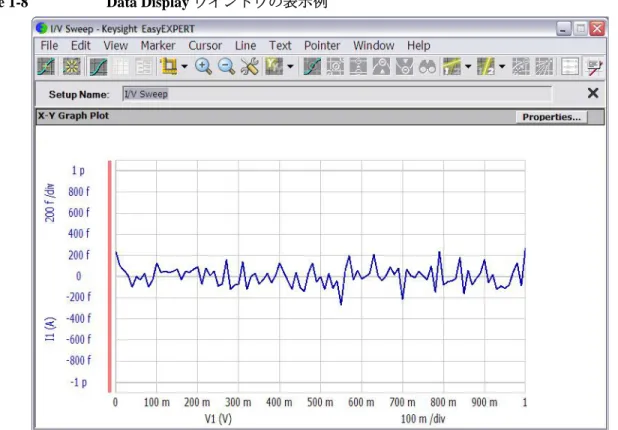Open the line 1 dropdown arrow
Screen dimensions: 618x430
click(x=468, y=67)
